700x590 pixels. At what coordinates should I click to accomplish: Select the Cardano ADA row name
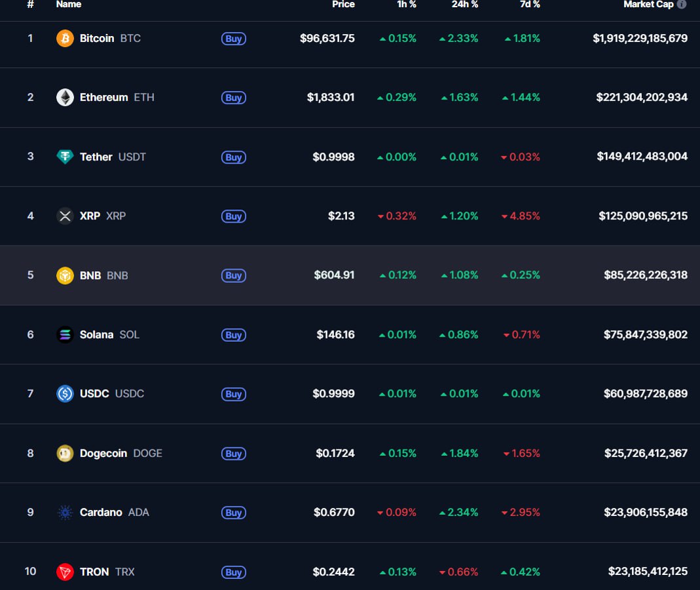pos(101,513)
